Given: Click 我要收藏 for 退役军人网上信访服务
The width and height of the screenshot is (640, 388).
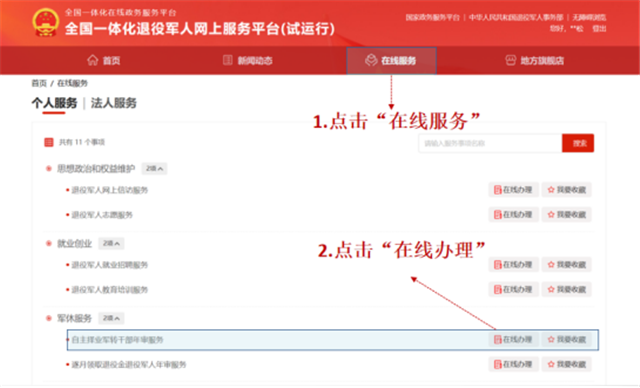Looking at the screenshot, I should [567, 190].
